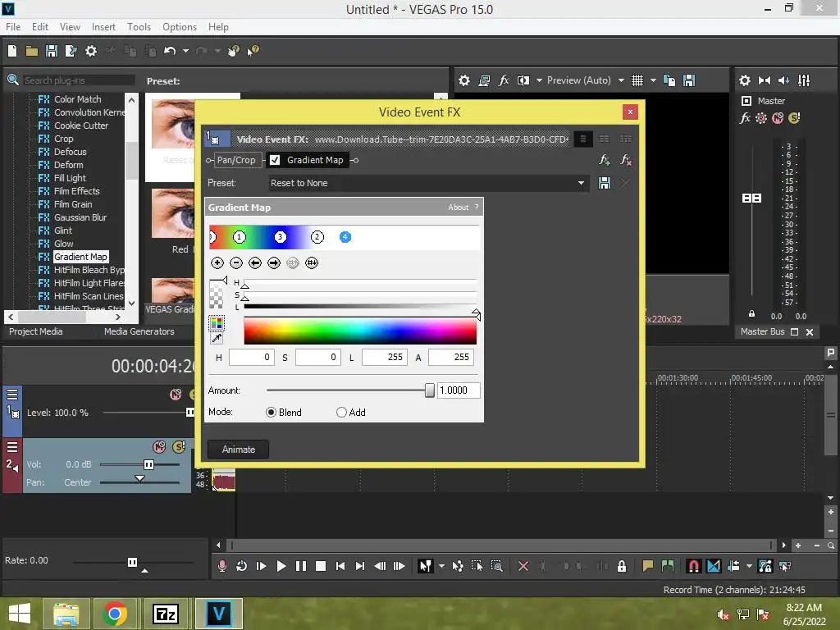Click the Record microphone button
Image resolution: width=840 pixels, height=630 pixels.
[x=221, y=566]
